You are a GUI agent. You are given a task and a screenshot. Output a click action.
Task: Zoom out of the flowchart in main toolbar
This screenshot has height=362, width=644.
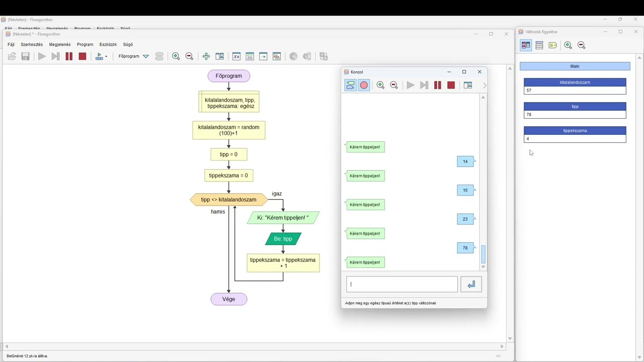(x=190, y=56)
